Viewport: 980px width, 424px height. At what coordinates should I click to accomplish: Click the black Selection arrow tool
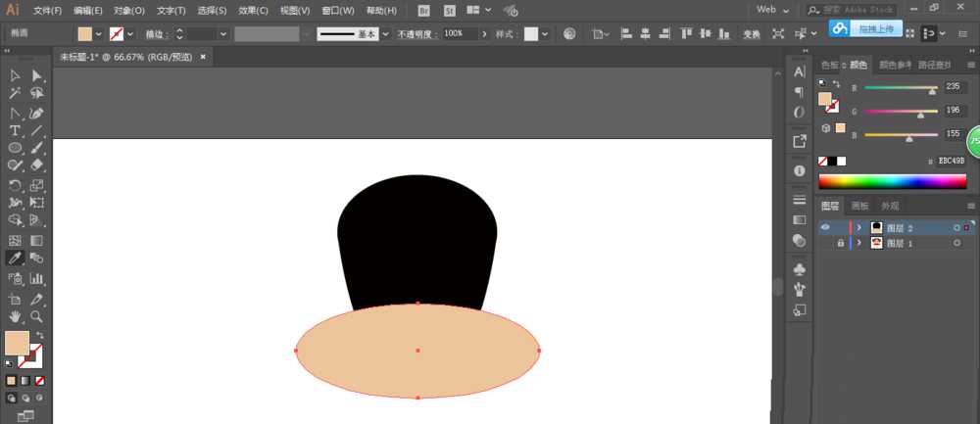pyautogui.click(x=15, y=76)
